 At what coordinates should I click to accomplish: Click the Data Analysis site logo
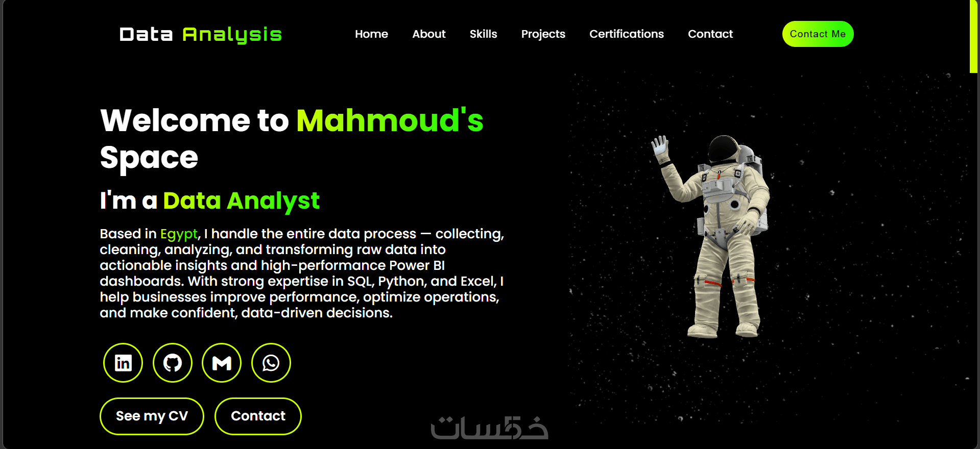pos(200,34)
